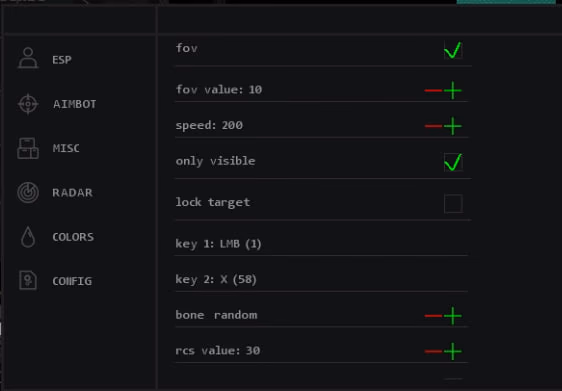The width and height of the screenshot is (562, 391).
Task: Open the COLORS droplet icon
Action: 28,237
